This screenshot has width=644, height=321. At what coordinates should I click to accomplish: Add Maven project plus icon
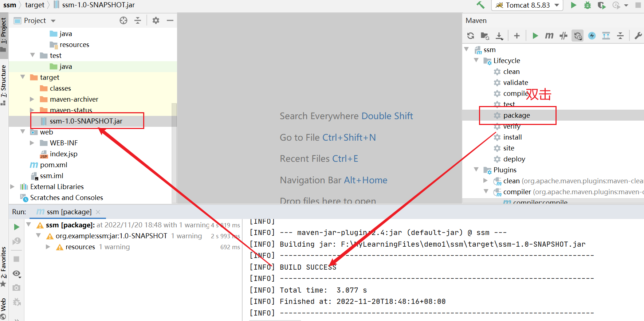tap(517, 36)
